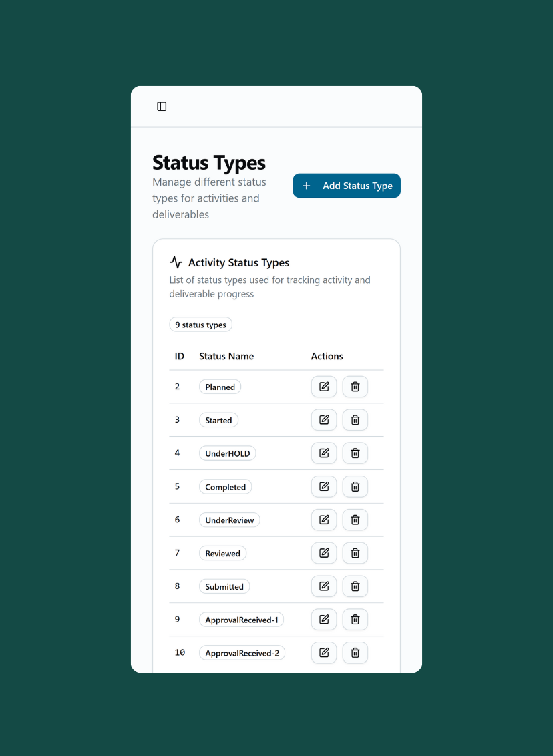Click the Add Status Type button
Viewport: 553px width, 756px height.
347,186
